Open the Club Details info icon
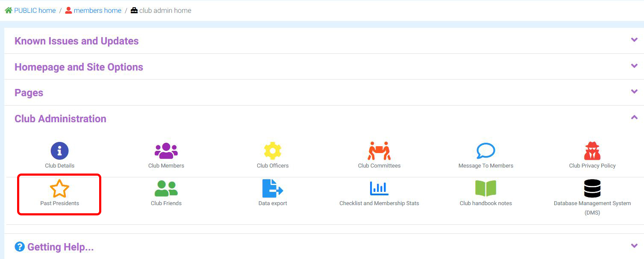Screen dimensions: 644x259 (x=59, y=151)
